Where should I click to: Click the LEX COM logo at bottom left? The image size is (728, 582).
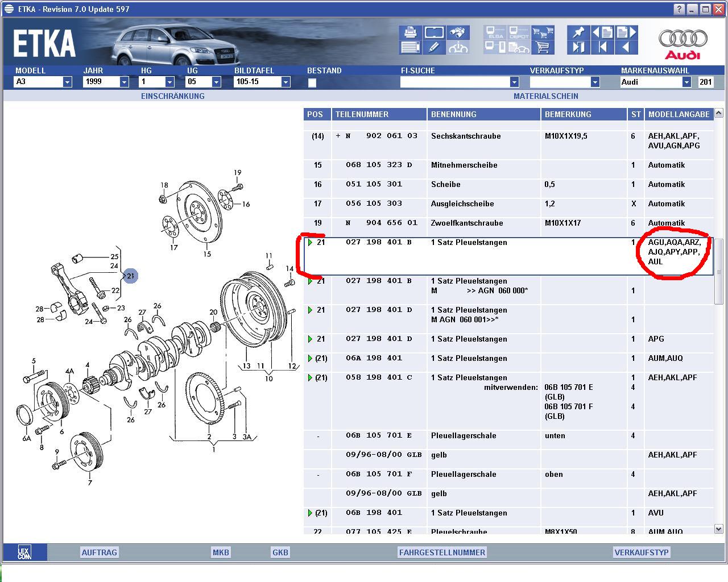pyautogui.click(x=24, y=552)
